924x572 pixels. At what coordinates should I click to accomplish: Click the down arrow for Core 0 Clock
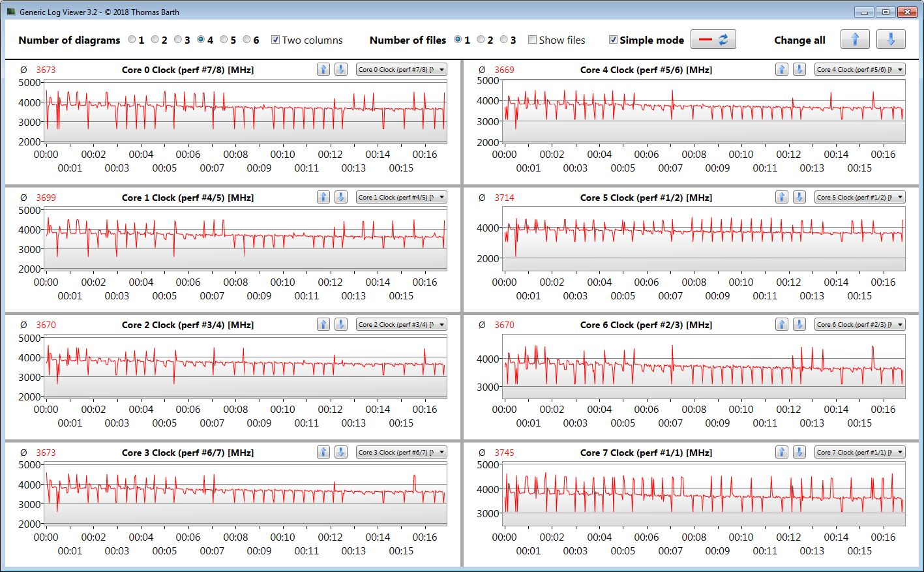click(340, 69)
